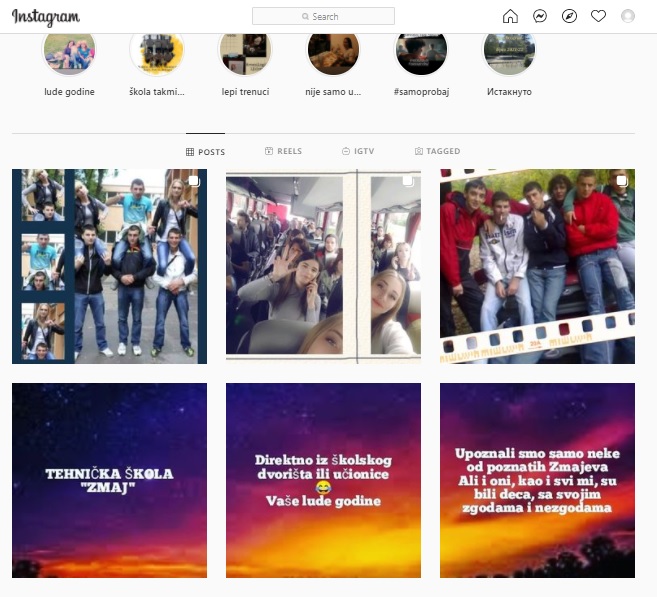Viewport: 657px width, 597px height.
Task: Switch to the POSTS tab
Action: click(x=205, y=152)
